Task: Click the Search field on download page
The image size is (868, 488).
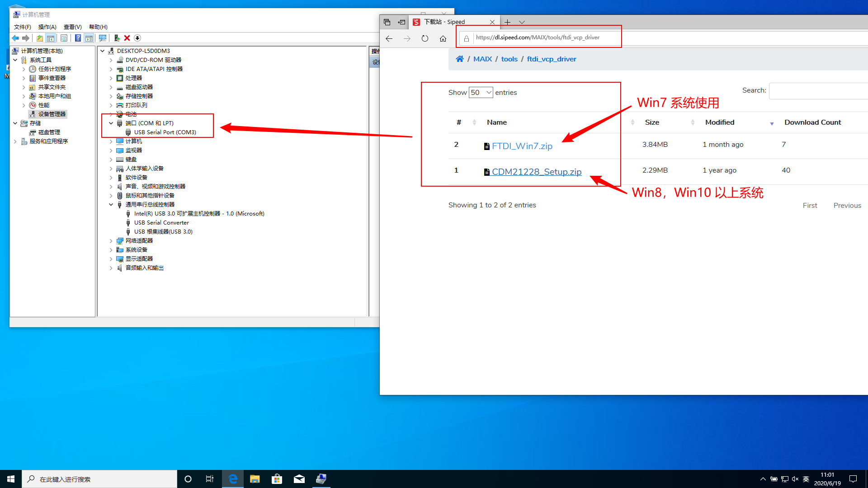Action: [818, 91]
